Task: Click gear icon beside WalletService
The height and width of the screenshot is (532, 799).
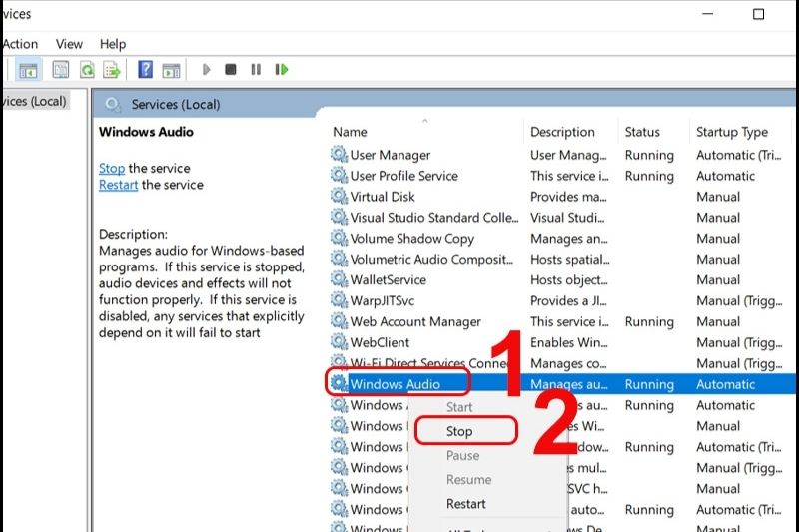Action: tap(339, 279)
